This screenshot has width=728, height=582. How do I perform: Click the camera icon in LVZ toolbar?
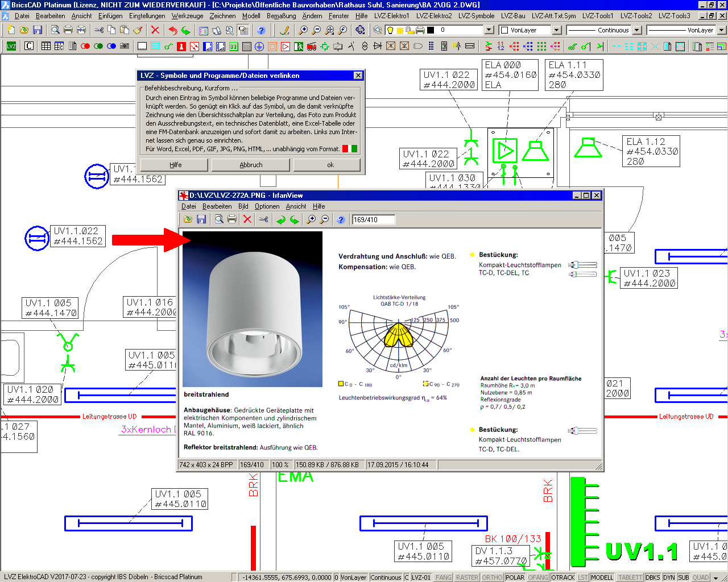(x=125, y=46)
